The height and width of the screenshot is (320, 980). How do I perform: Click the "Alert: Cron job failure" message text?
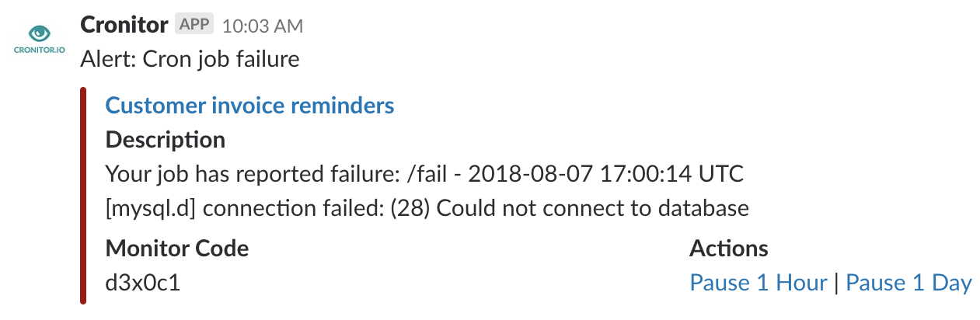tap(190, 59)
